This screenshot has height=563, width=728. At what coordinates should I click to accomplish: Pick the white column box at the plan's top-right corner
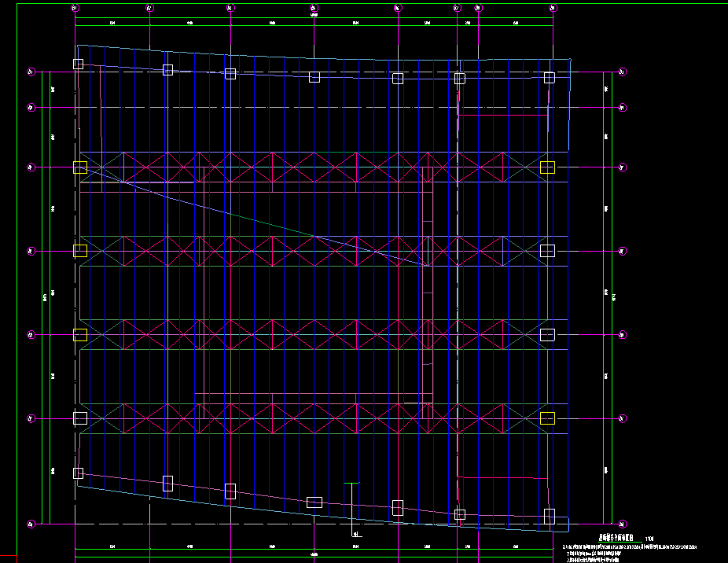[x=550, y=78]
